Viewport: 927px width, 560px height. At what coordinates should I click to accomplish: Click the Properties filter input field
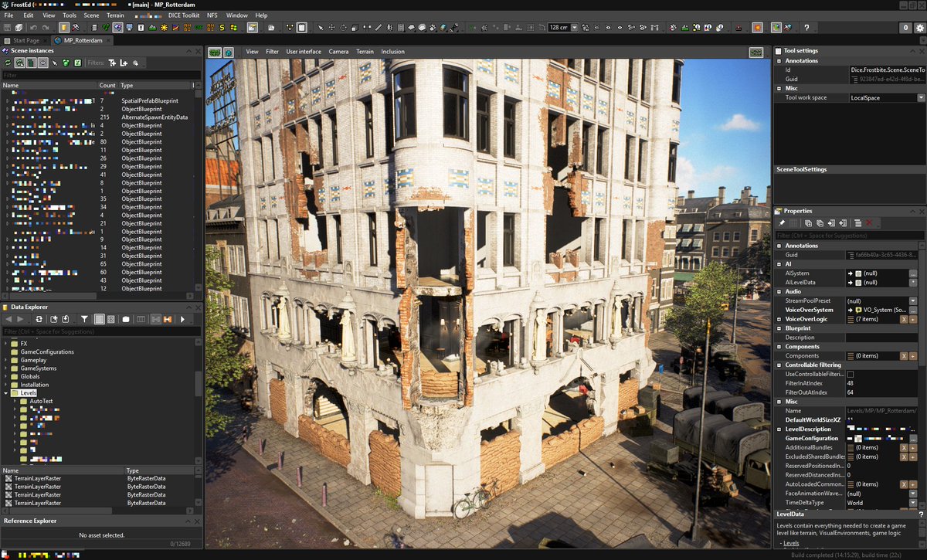tap(848, 235)
